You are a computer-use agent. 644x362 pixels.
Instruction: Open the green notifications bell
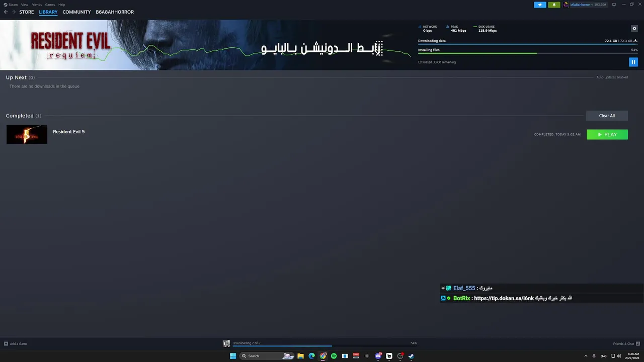[x=554, y=5]
